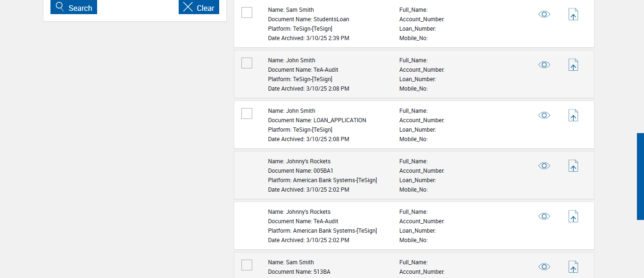This screenshot has width=644, height=278.
Task: Preview the LOAN_APPLICATION document
Action: pos(544,116)
